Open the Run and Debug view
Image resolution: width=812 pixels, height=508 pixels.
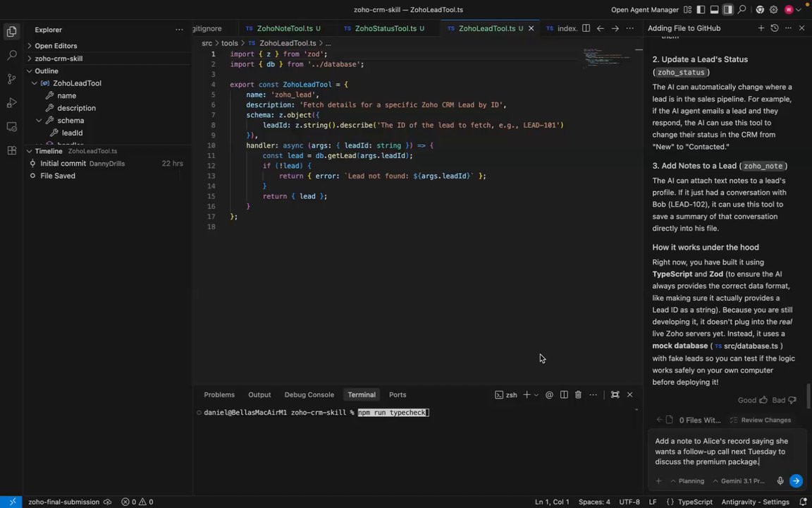11,102
